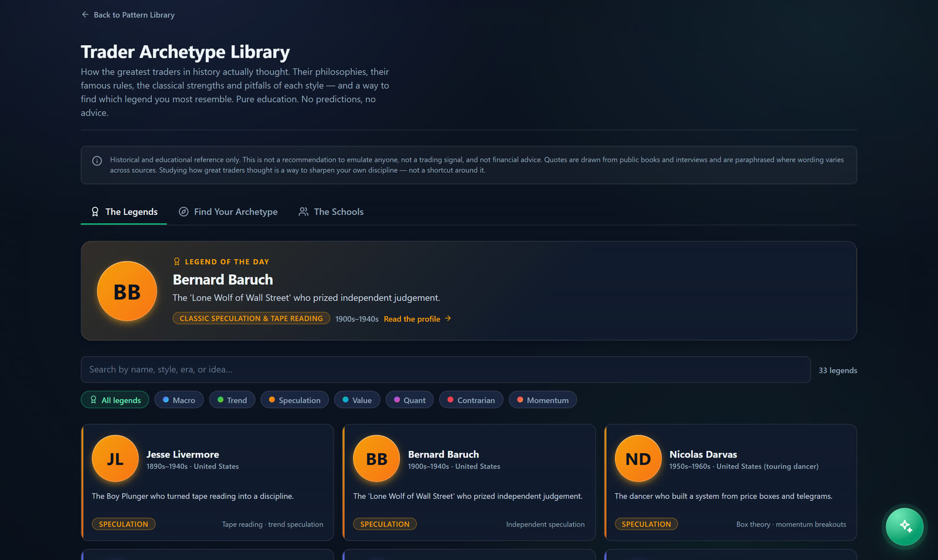Click the purple dot on Quant chip
This screenshot has height=560, width=938.
coord(397,399)
